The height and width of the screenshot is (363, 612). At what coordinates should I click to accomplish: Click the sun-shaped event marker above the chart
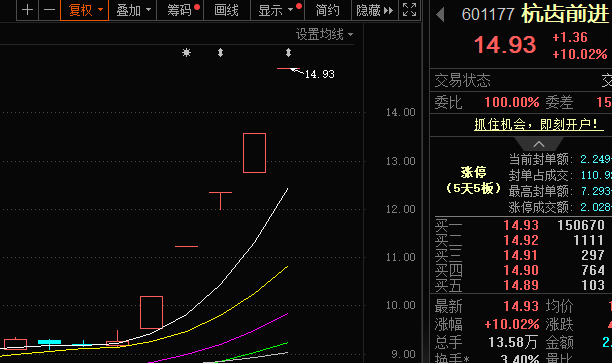coord(187,52)
